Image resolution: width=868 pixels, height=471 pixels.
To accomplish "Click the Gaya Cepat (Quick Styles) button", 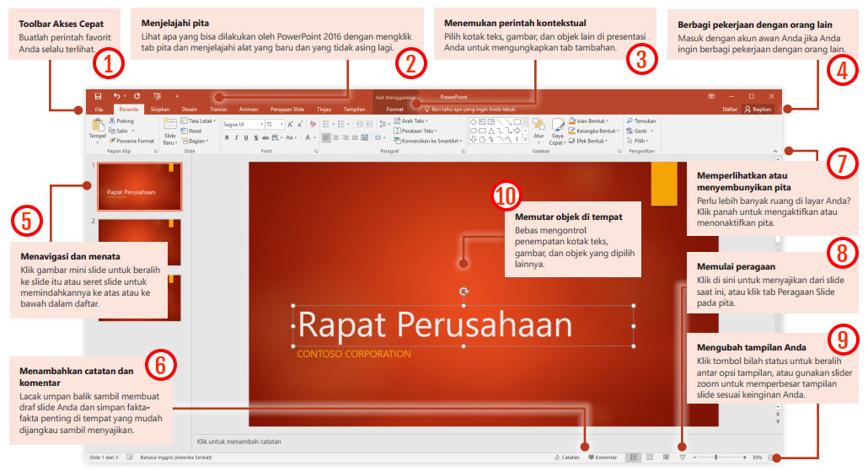I will (x=557, y=131).
